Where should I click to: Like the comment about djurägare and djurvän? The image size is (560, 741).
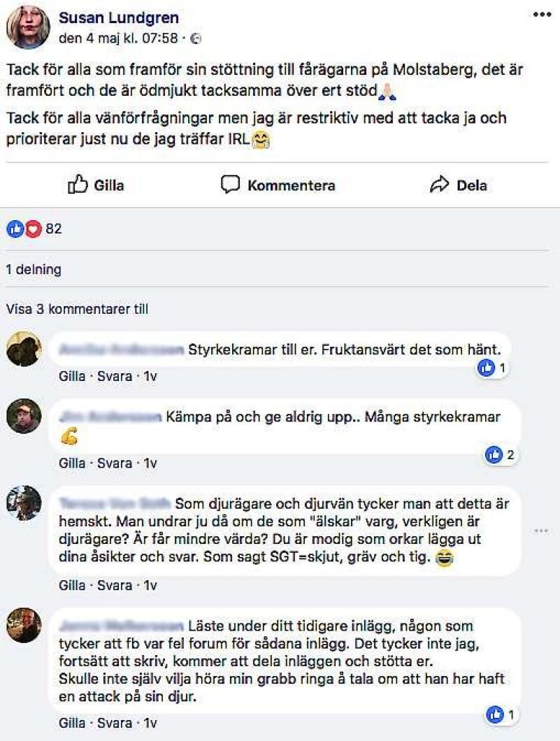point(71,585)
